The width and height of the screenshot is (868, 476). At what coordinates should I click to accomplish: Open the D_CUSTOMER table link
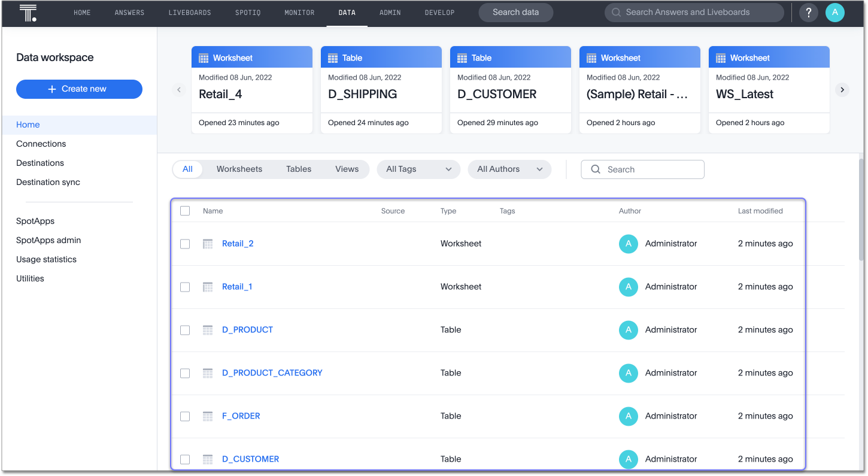tap(251, 459)
